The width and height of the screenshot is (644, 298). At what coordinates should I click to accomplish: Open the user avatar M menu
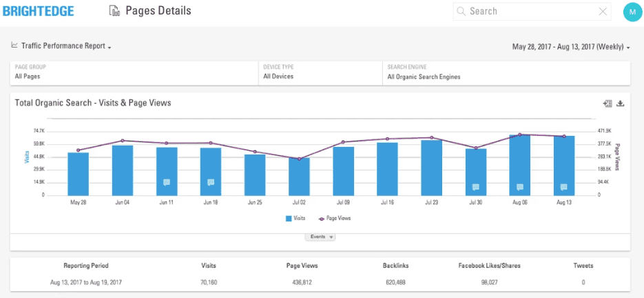pyautogui.click(x=632, y=12)
